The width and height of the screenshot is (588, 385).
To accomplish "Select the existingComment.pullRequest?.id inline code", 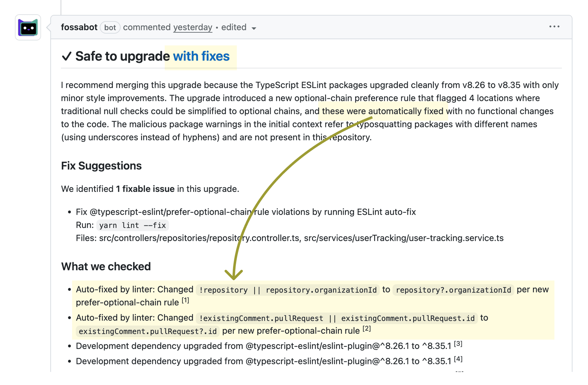I will (147, 331).
